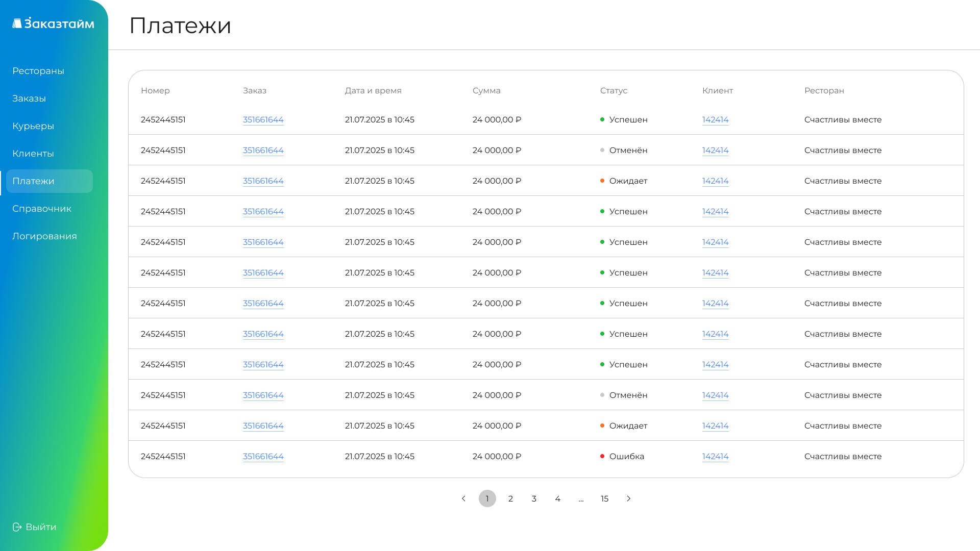The width and height of the screenshot is (980, 551).
Task: Navigate to Курьеры
Action: 33,126
